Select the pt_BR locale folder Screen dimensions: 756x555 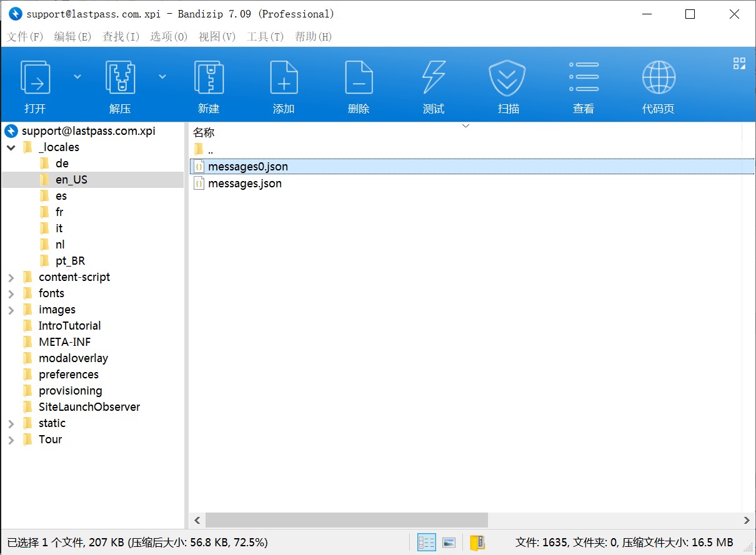(70, 261)
